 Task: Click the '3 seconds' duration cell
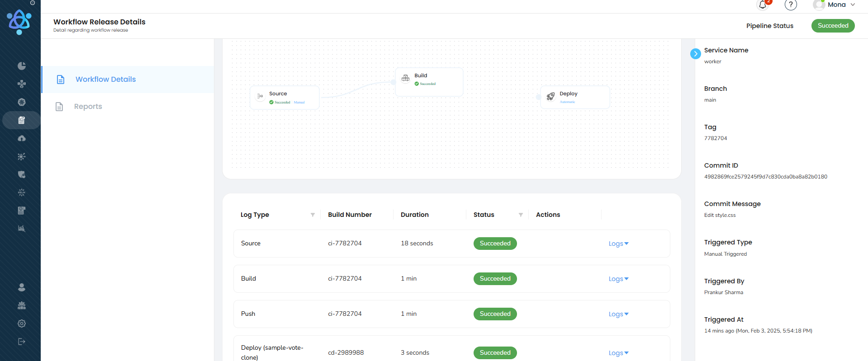tap(415, 352)
